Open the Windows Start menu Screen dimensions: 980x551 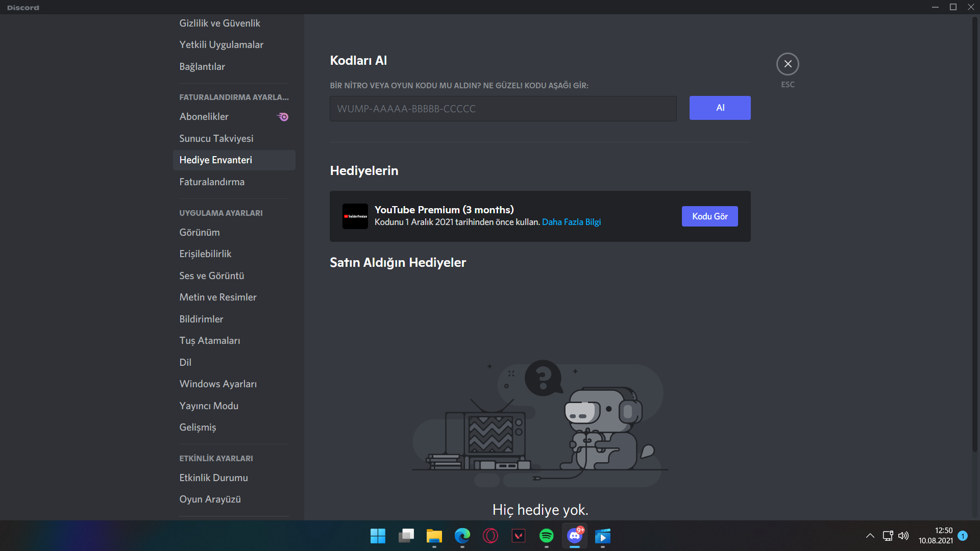tap(378, 536)
